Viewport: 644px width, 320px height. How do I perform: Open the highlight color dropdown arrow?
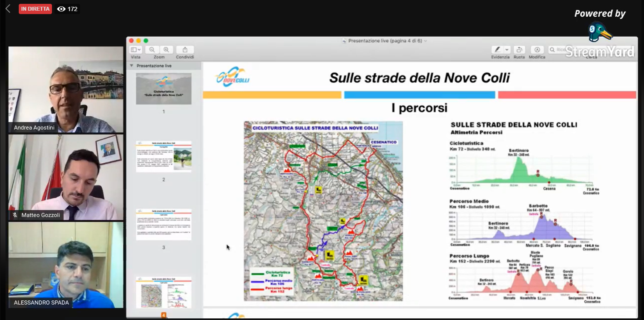(507, 50)
